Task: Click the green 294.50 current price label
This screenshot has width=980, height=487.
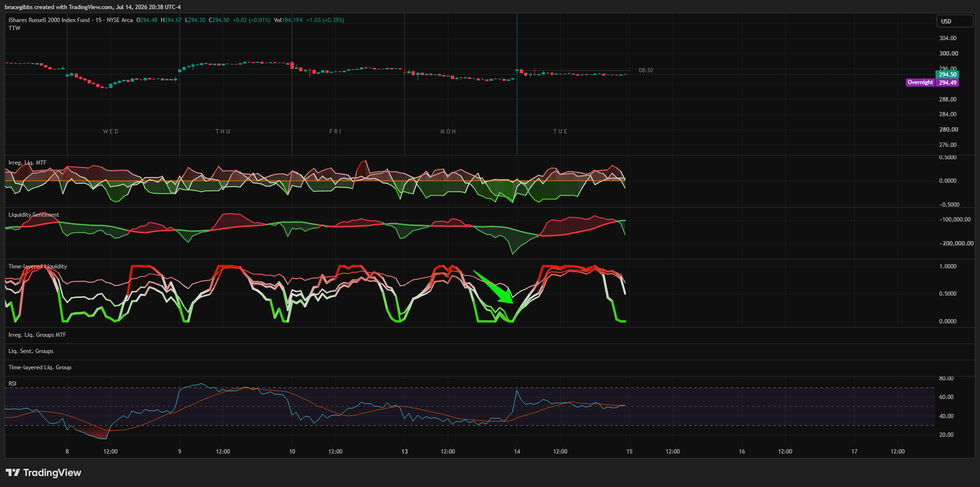Action: pos(947,75)
